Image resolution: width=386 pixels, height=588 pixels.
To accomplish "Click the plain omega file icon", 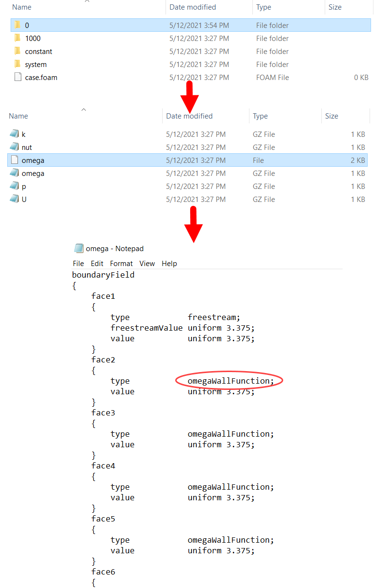I will 14,160.
